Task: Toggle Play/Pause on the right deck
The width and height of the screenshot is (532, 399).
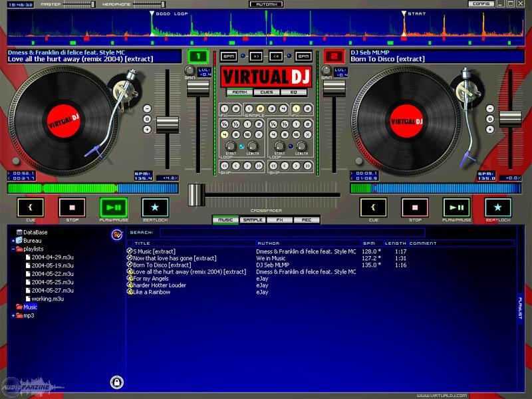Action: (456, 207)
